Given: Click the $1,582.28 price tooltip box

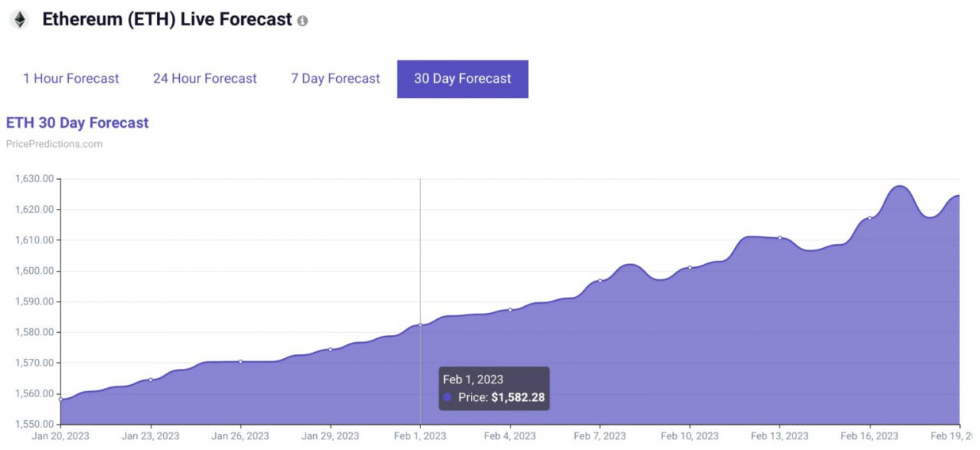Looking at the screenshot, I should (494, 389).
